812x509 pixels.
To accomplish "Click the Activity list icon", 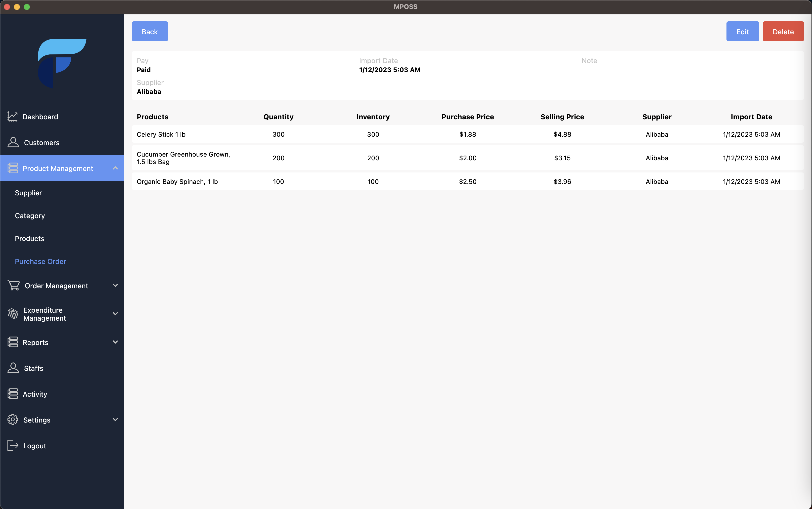I will pyautogui.click(x=13, y=393).
